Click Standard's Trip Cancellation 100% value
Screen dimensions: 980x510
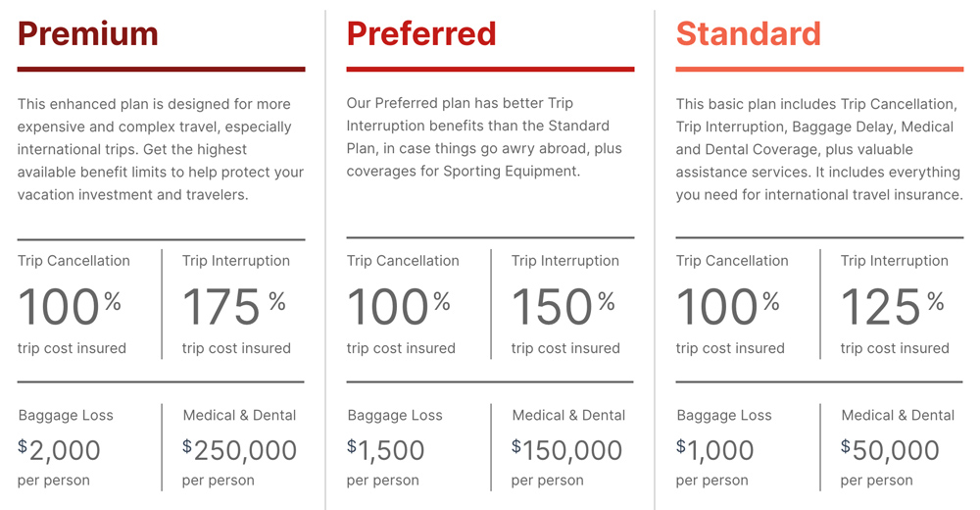(727, 306)
